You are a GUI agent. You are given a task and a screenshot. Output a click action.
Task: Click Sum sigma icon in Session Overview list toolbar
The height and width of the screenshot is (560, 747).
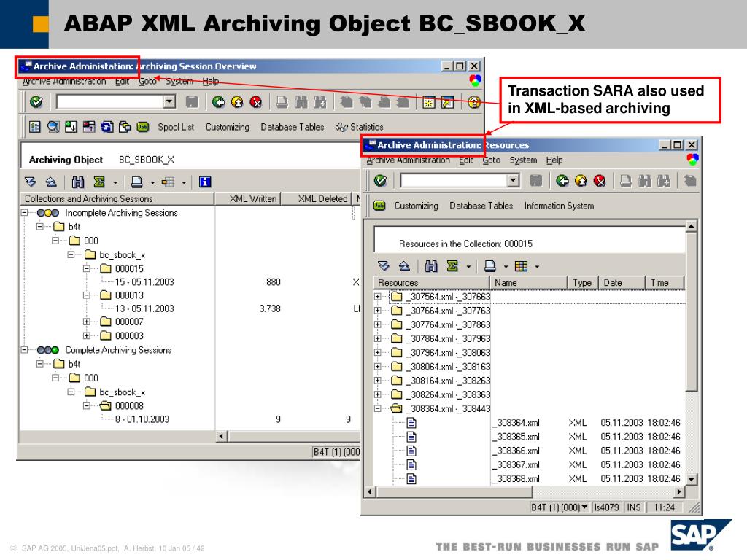click(x=99, y=182)
